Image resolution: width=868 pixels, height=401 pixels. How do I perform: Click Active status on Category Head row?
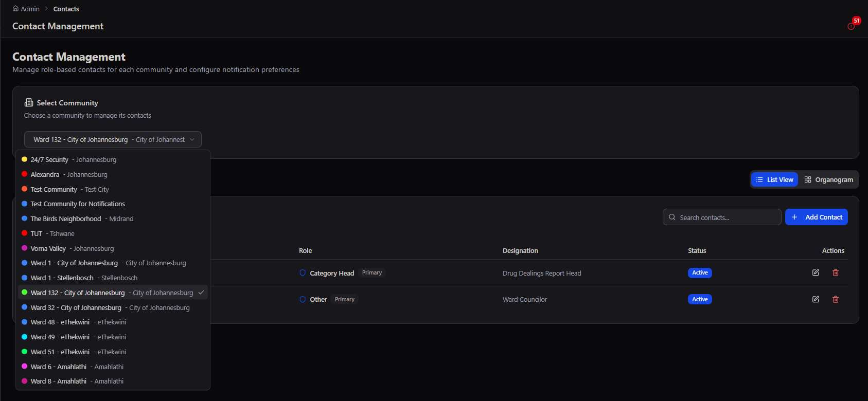coord(700,273)
